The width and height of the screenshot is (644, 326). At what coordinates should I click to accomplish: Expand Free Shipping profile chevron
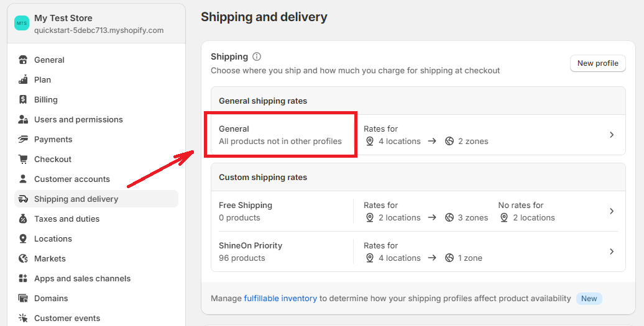click(x=612, y=211)
